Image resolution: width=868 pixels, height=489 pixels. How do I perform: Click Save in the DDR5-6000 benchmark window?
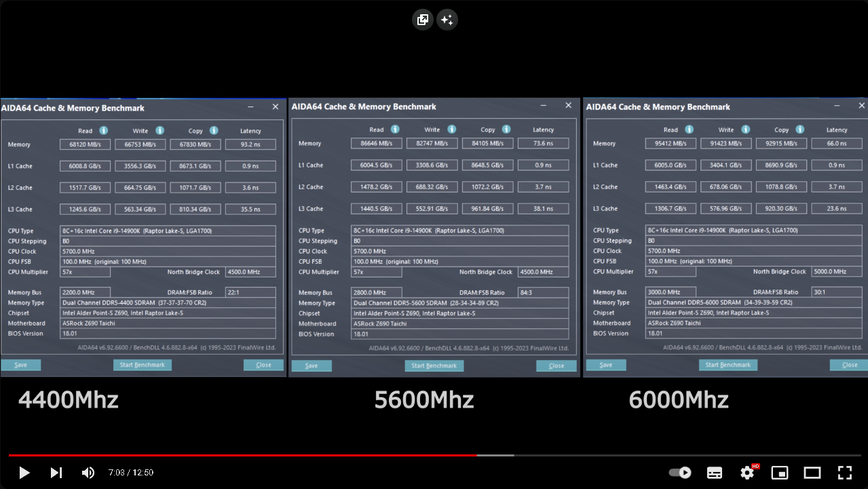(x=606, y=365)
